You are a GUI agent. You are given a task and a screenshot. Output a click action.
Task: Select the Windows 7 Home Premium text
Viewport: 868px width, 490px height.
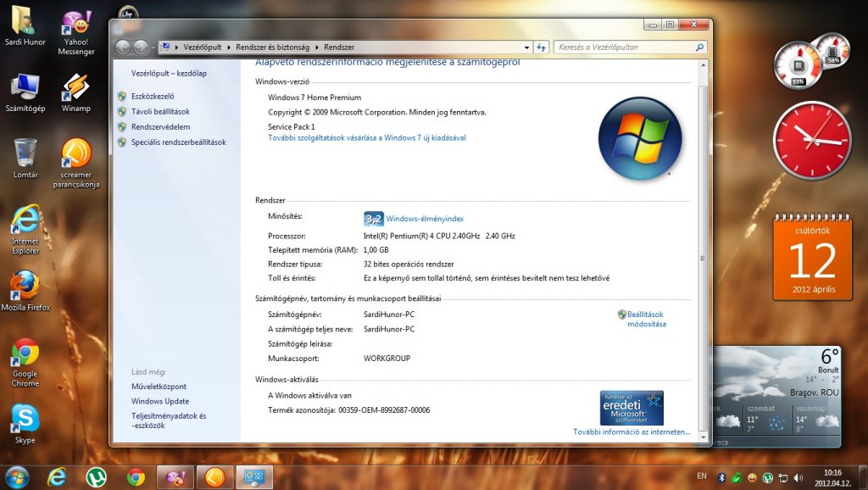314,97
